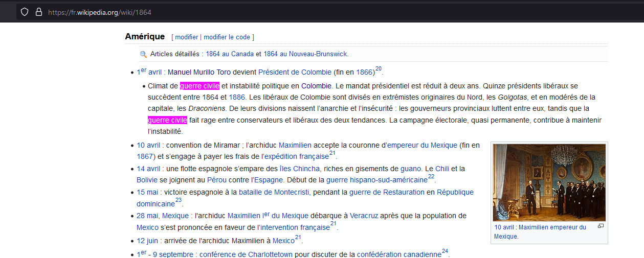
Task: Click the magnifier icon beside Articles détaillés
Action: tap(143, 54)
